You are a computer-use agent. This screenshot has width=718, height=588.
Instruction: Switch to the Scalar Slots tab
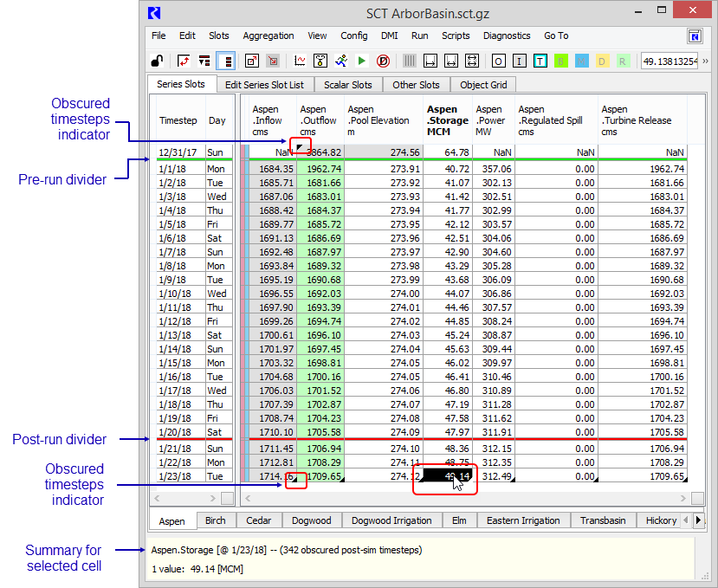coord(349,84)
